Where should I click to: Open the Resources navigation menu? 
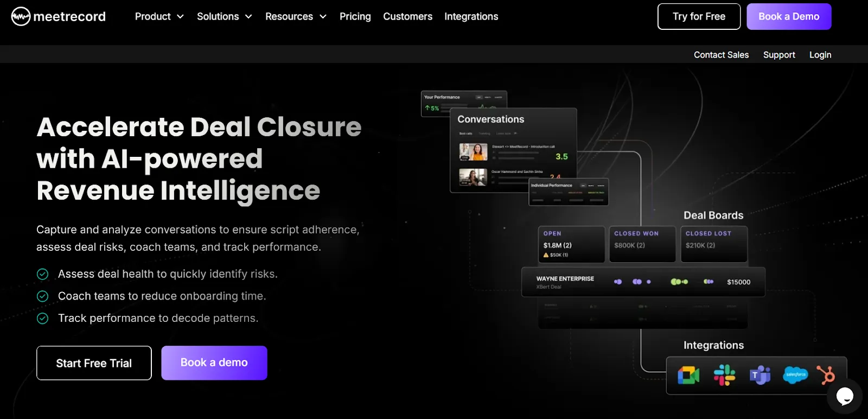coord(296,17)
